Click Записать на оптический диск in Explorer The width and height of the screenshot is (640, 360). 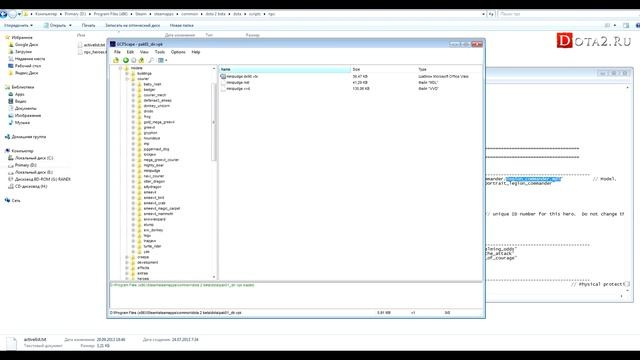click(132, 25)
